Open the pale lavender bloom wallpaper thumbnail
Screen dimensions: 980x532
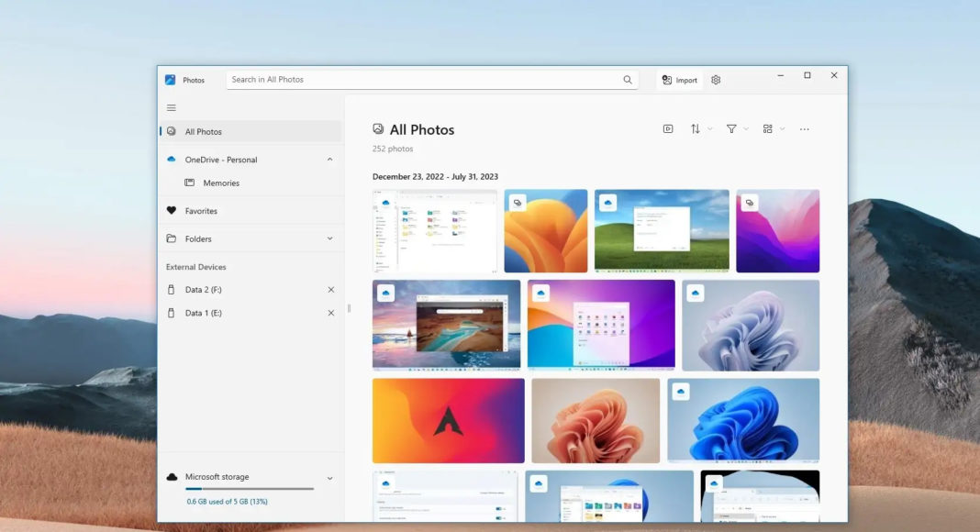pyautogui.click(x=751, y=326)
